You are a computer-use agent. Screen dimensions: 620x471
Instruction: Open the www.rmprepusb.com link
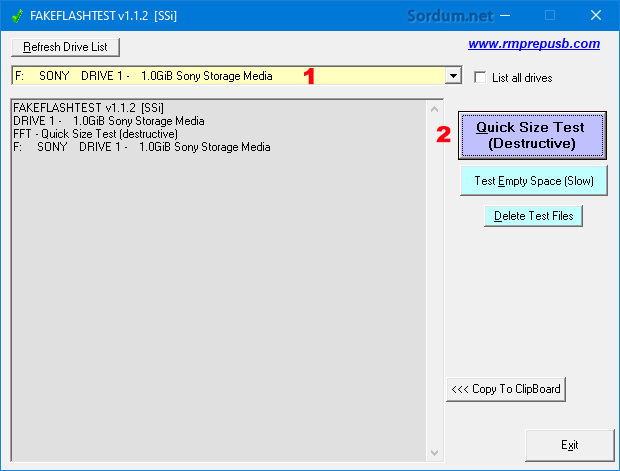click(534, 44)
